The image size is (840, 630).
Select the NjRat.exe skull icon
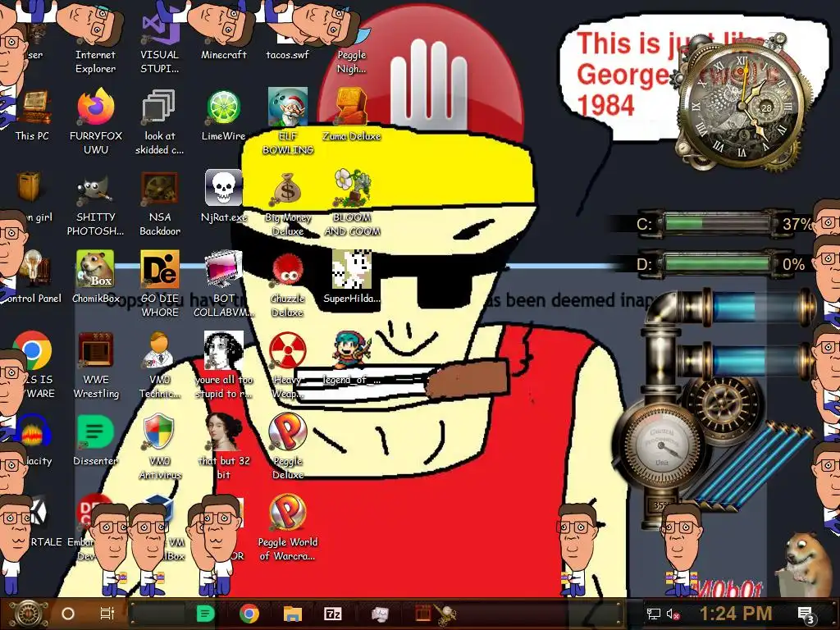click(223, 195)
